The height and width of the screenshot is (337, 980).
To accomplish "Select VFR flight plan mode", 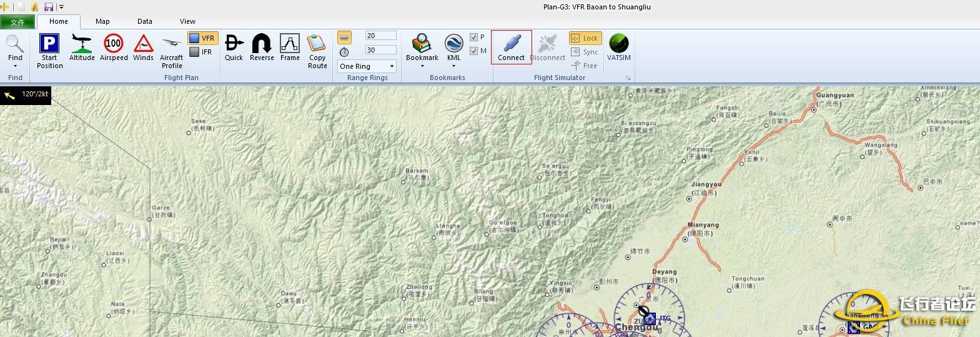I will pyautogui.click(x=202, y=38).
